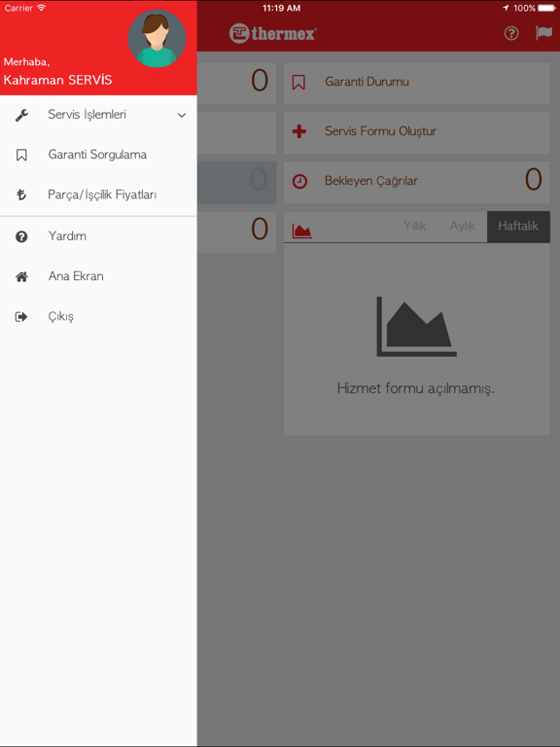Image resolution: width=560 pixels, height=747 pixels.
Task: Open the user avatar profile picture
Action: coord(157,38)
